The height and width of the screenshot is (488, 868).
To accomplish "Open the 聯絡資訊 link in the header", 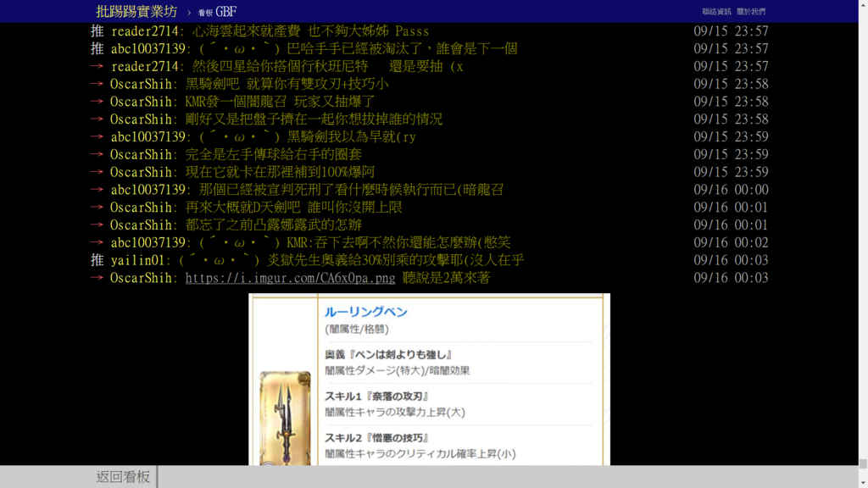I will pyautogui.click(x=716, y=12).
